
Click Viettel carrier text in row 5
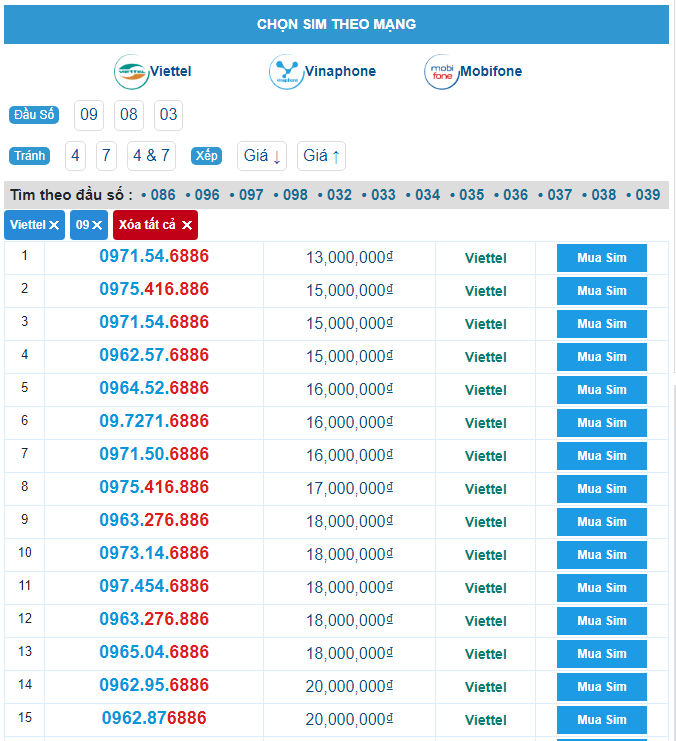pyautogui.click(x=485, y=390)
